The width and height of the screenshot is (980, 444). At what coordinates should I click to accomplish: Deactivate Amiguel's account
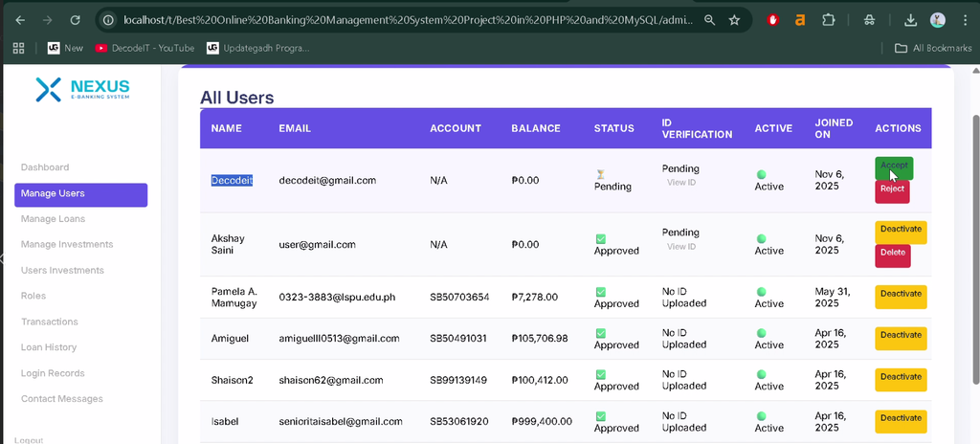click(x=901, y=339)
